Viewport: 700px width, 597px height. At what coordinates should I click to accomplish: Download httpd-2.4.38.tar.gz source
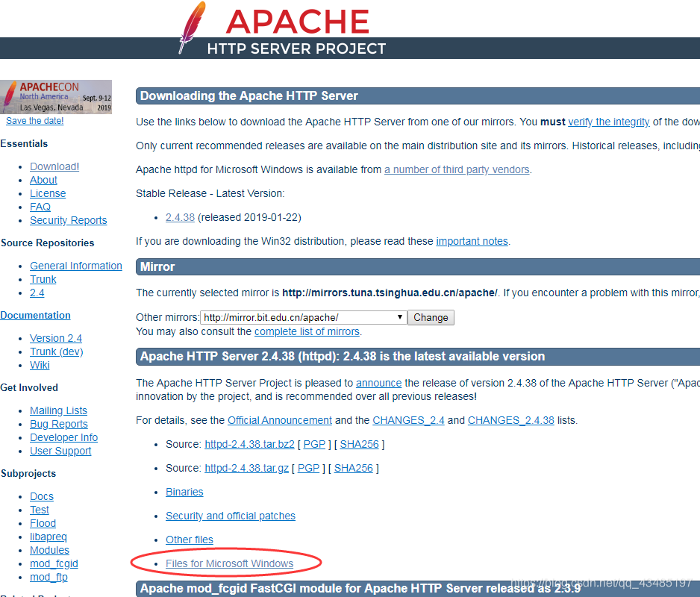click(x=246, y=468)
